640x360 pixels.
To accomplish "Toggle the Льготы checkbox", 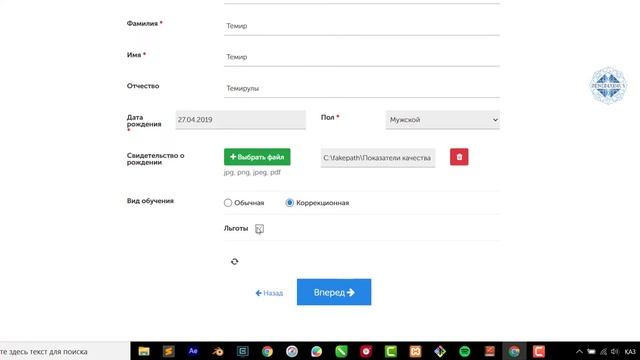I will (x=259, y=229).
